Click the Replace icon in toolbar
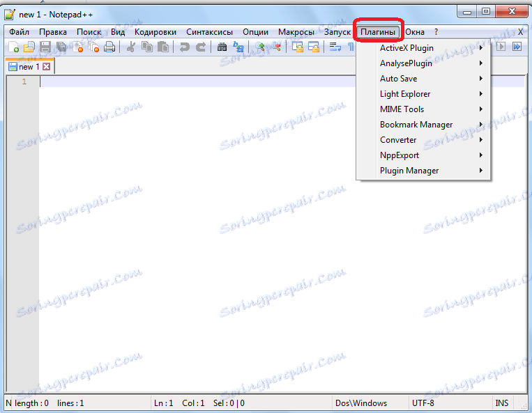Image resolution: width=532 pixels, height=413 pixels. [x=238, y=47]
